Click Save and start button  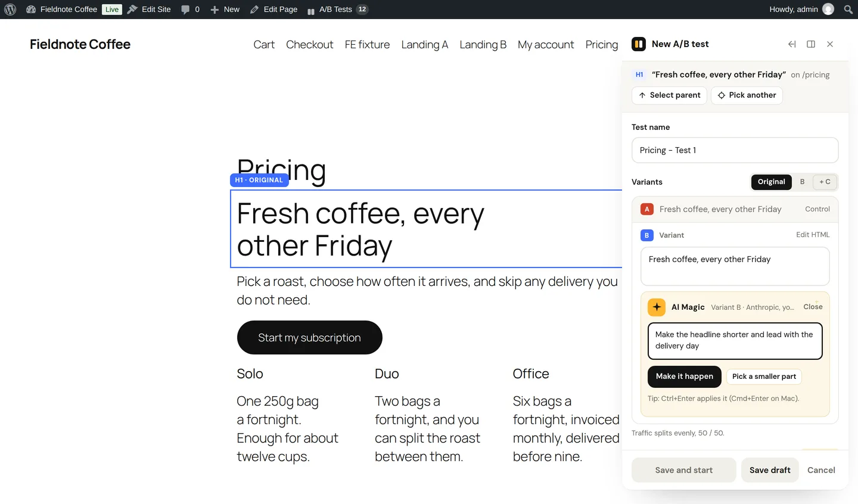tap(684, 470)
